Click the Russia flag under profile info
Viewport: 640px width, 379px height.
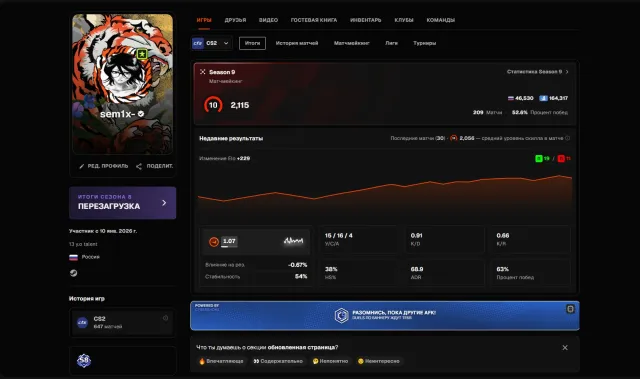tap(73, 257)
